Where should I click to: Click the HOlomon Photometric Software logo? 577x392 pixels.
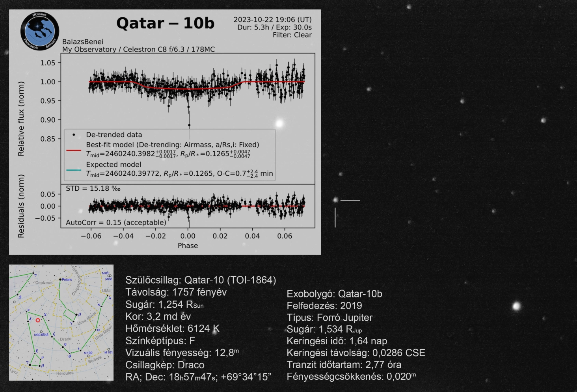pos(40,31)
